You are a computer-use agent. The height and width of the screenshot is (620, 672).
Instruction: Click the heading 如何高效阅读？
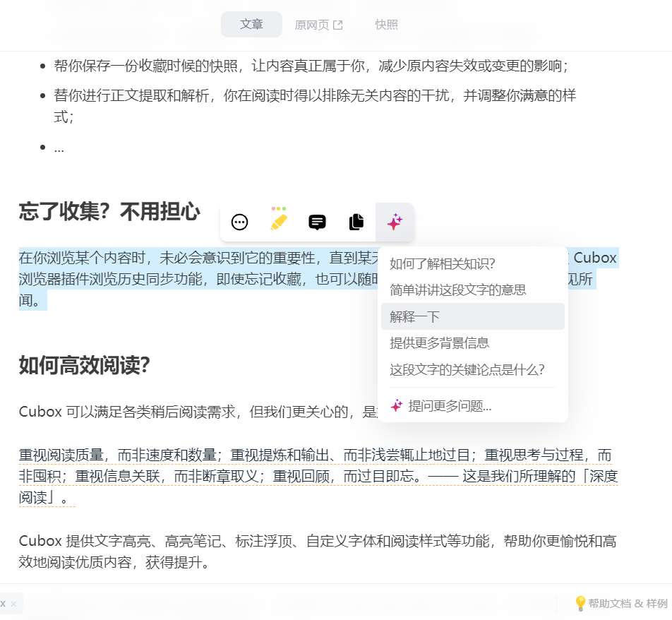(85, 365)
